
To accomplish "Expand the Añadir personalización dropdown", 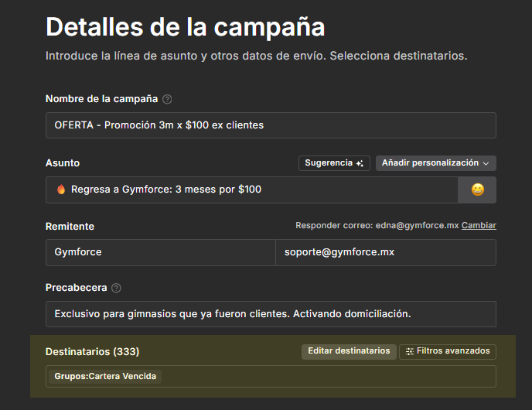I will 435,163.
